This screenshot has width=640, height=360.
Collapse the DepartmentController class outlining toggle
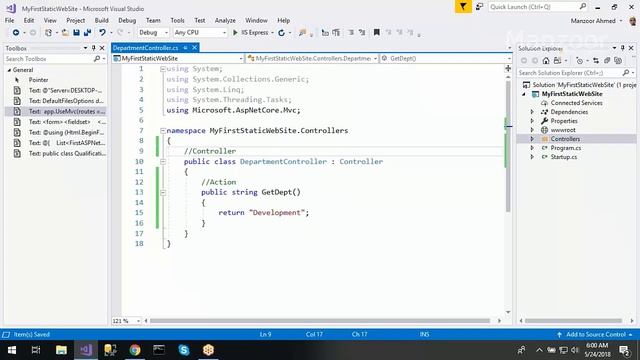pos(163,162)
